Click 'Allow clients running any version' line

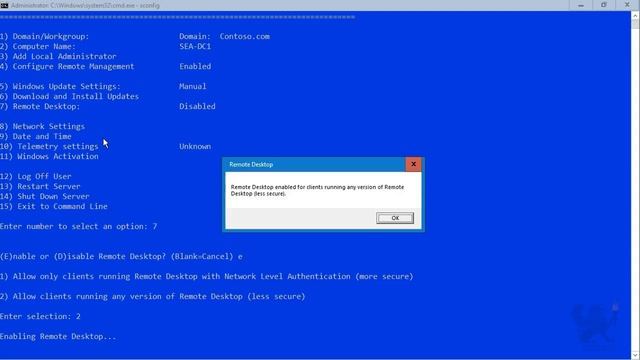click(153, 296)
